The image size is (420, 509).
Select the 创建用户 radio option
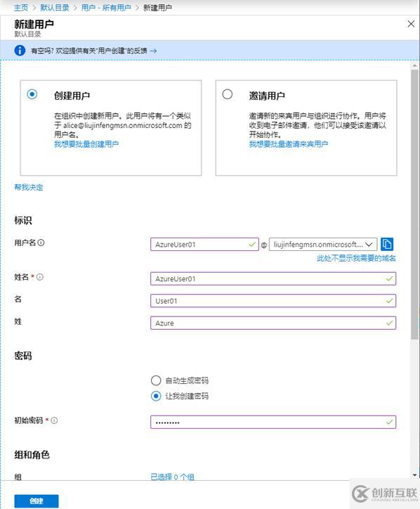32,94
